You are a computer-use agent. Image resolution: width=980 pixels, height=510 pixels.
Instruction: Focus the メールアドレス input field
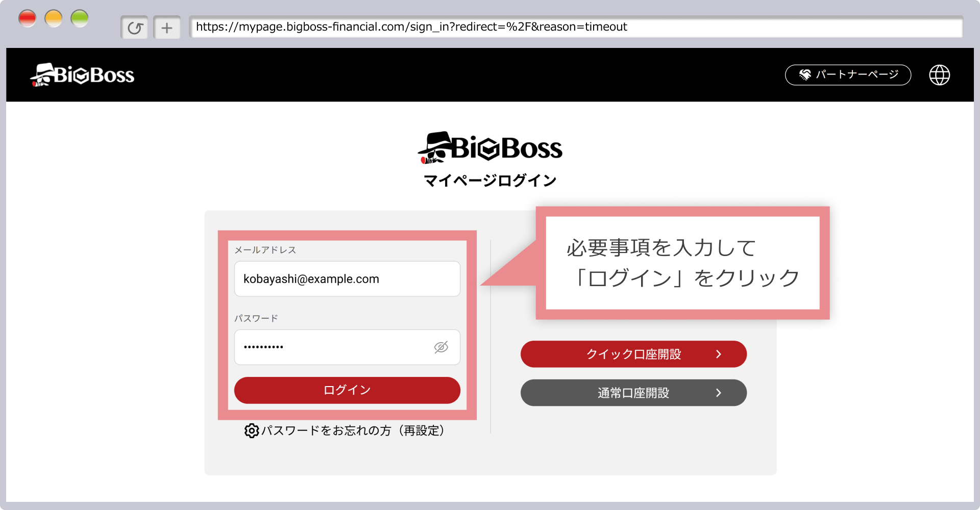347,278
